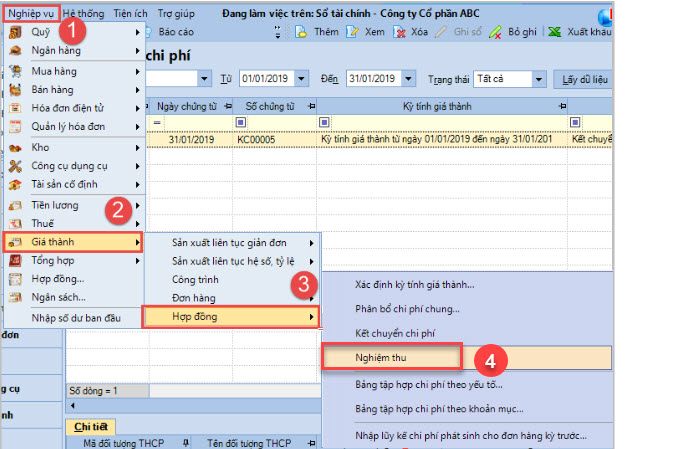Click the Quỹ cash fund icon

(x=16, y=32)
